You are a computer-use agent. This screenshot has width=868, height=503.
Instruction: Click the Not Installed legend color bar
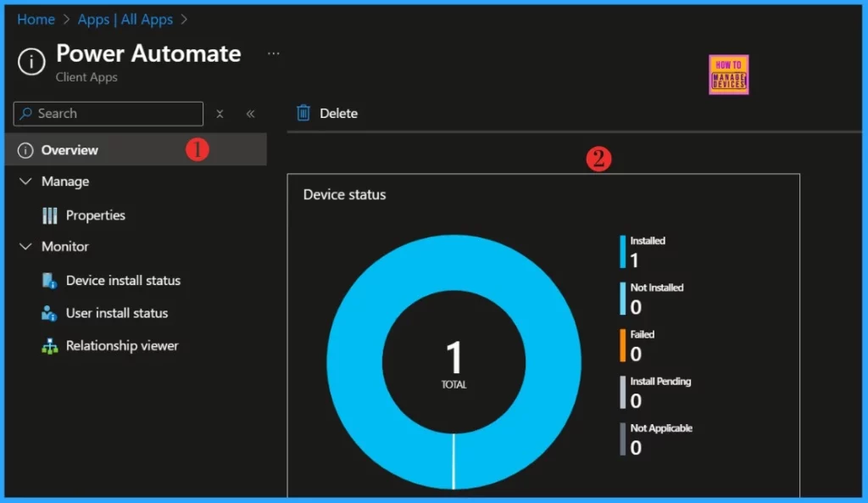(x=623, y=299)
